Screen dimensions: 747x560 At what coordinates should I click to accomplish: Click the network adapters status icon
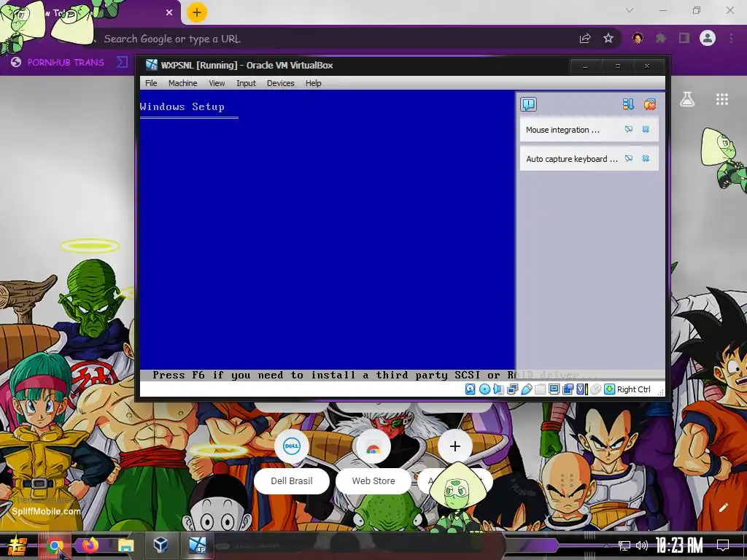pos(513,389)
